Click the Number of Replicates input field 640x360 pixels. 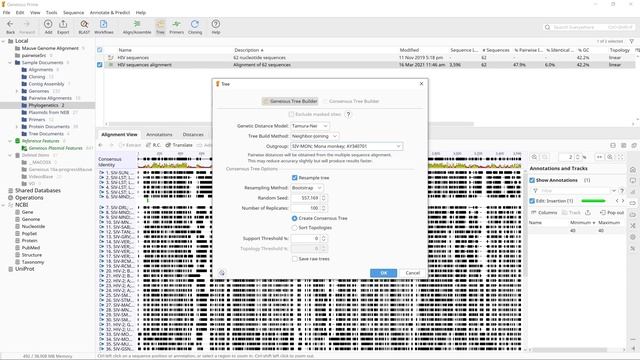coord(304,208)
